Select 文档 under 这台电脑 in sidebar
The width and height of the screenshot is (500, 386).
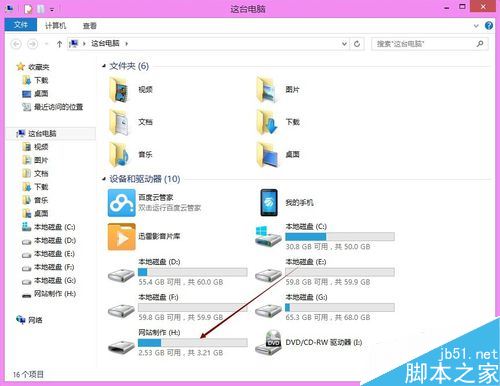41,174
